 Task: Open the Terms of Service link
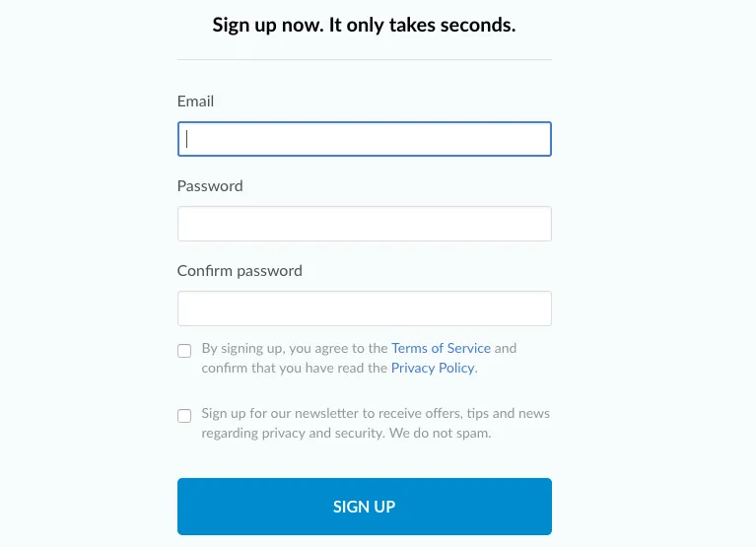pyautogui.click(x=441, y=348)
